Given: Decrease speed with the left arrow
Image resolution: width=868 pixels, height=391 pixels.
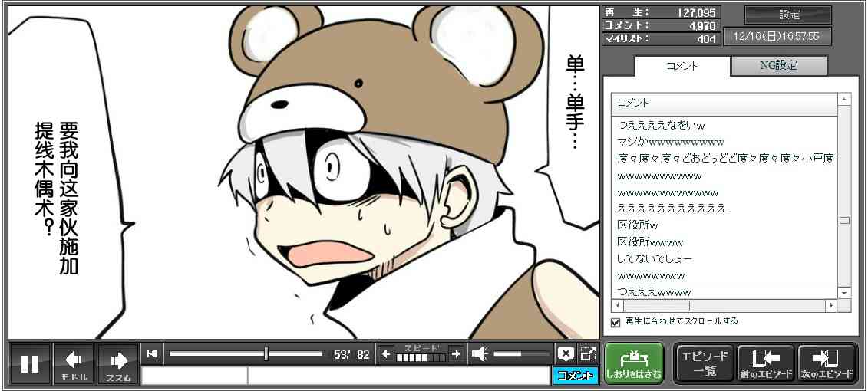Looking at the screenshot, I should tap(386, 353).
